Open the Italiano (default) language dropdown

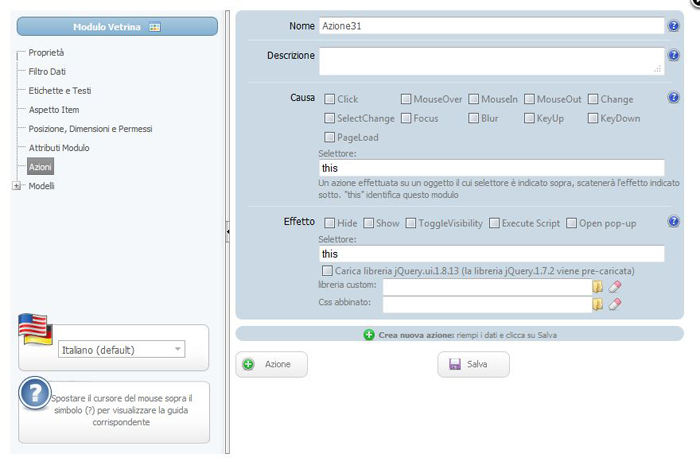121,349
